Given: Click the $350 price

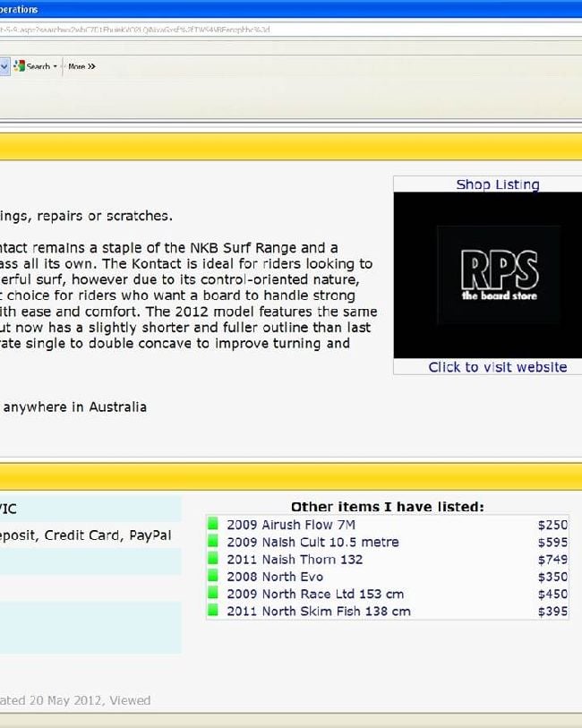Looking at the screenshot, I should [552, 576].
